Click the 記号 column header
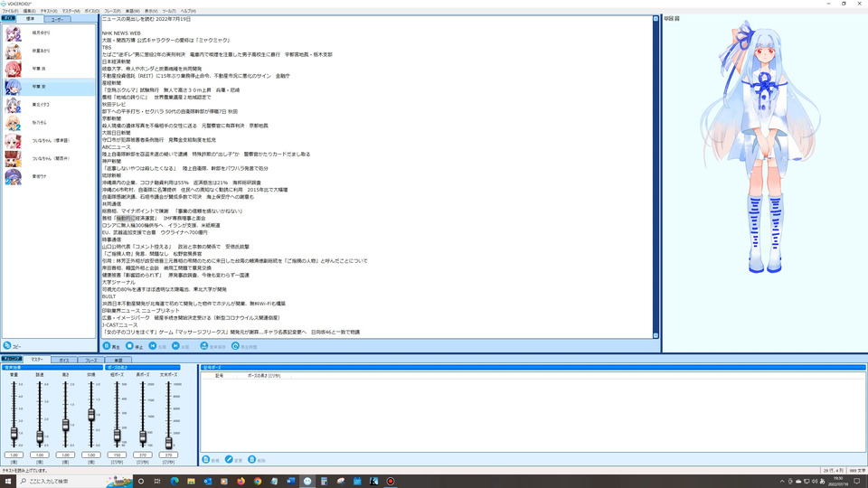Viewport: 868px width, 488px height. 219,376
